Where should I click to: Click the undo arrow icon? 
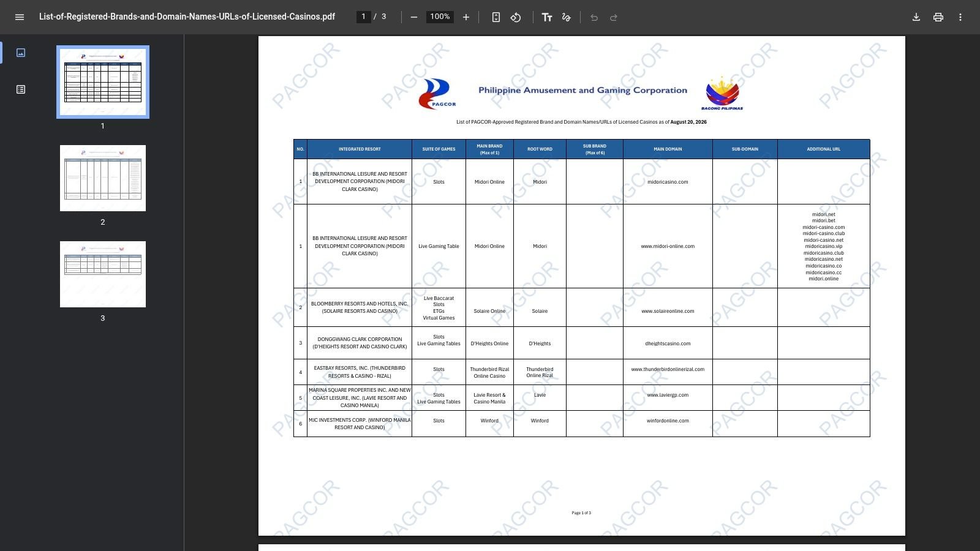point(594,17)
